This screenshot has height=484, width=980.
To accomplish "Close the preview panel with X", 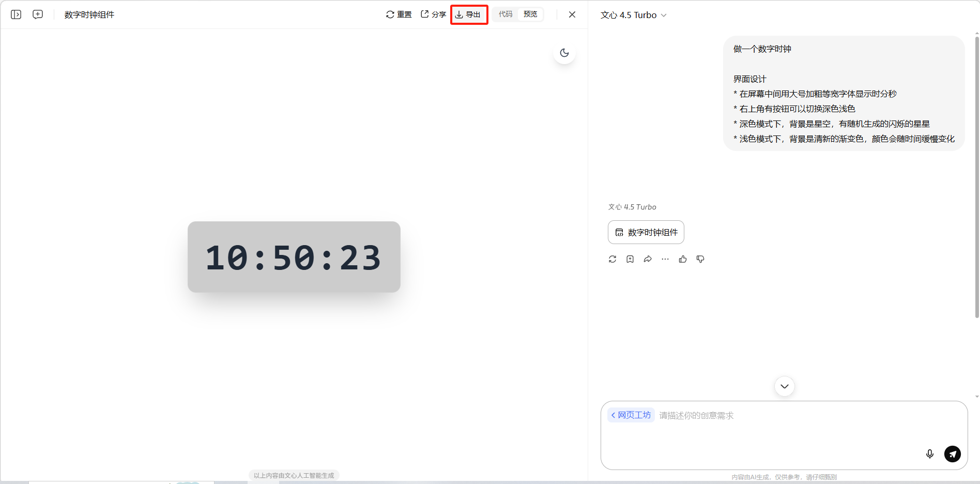I will coord(572,14).
